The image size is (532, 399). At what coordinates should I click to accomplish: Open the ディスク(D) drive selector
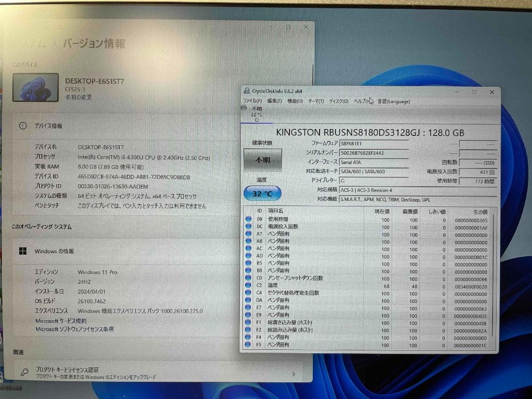pos(338,101)
